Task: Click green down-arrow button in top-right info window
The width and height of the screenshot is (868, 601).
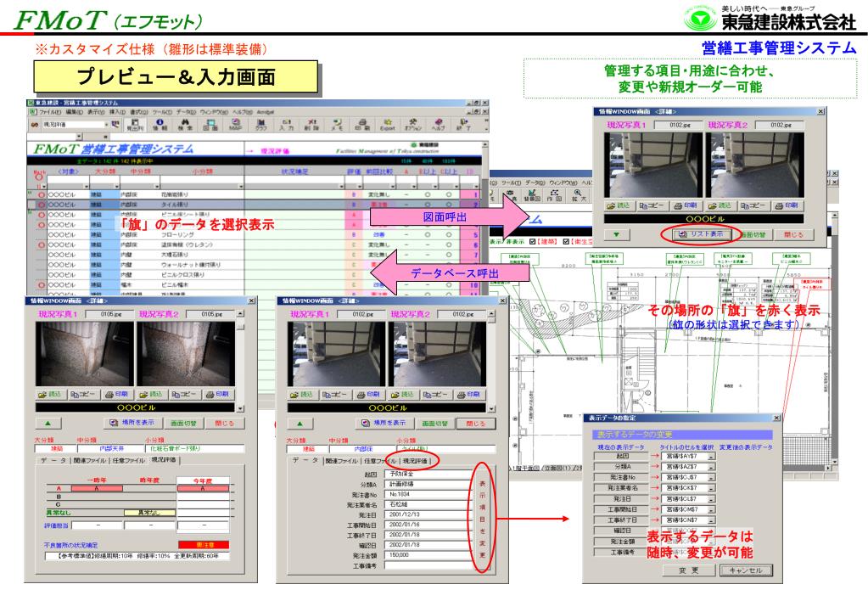Action: coord(617,235)
